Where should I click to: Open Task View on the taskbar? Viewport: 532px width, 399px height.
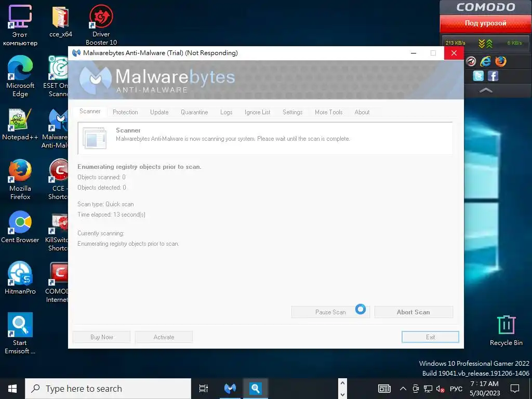click(x=204, y=389)
